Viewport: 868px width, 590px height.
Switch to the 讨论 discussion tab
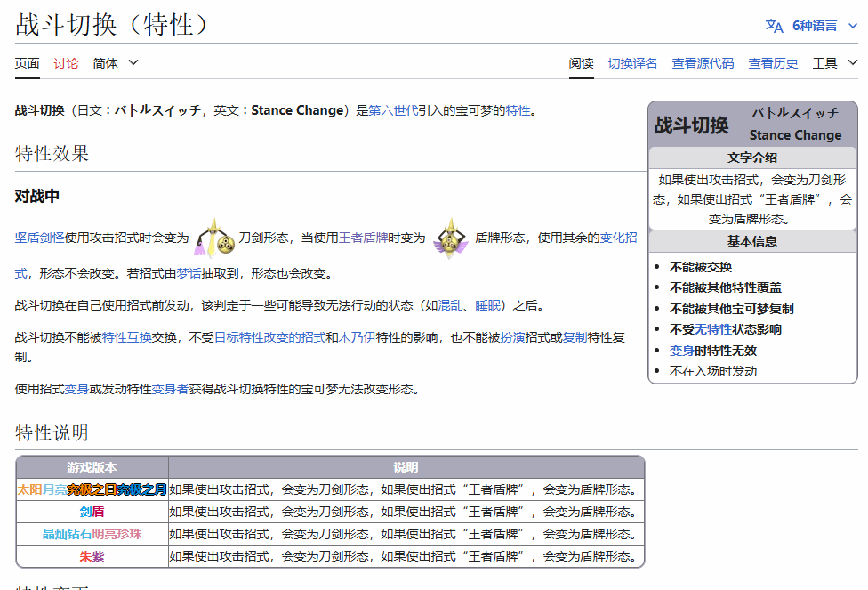point(66,63)
